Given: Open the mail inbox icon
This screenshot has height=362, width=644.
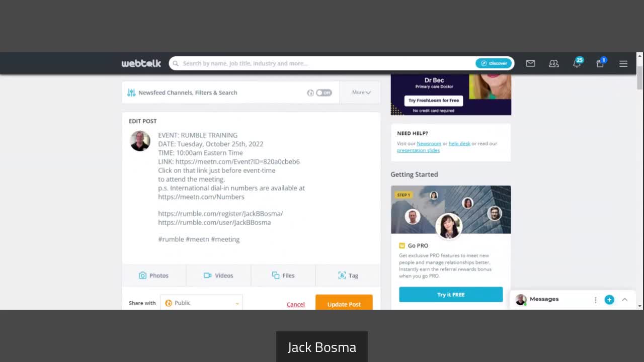Looking at the screenshot, I should [x=530, y=63].
